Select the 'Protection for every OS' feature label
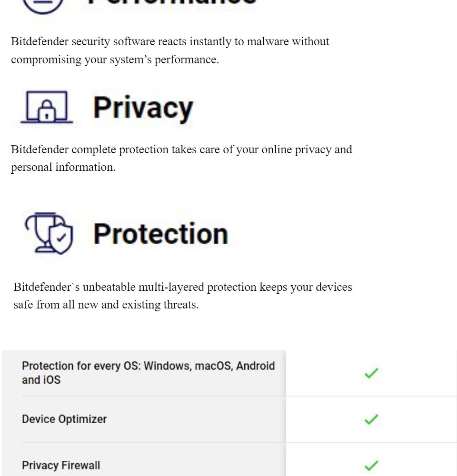 click(148, 373)
